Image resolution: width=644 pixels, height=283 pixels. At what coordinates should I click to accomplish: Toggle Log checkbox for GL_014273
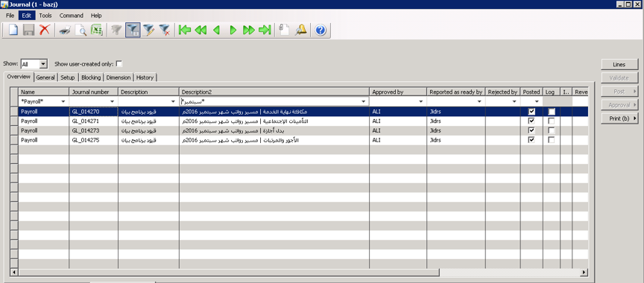click(551, 130)
